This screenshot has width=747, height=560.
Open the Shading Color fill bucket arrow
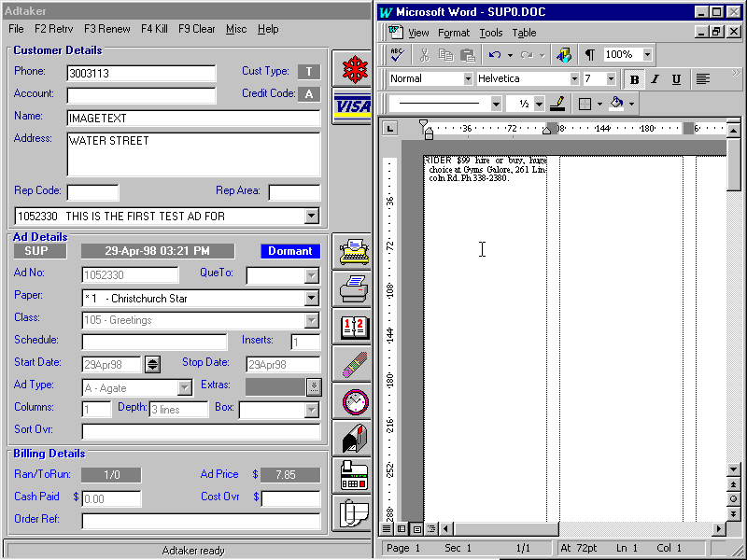tap(632, 104)
